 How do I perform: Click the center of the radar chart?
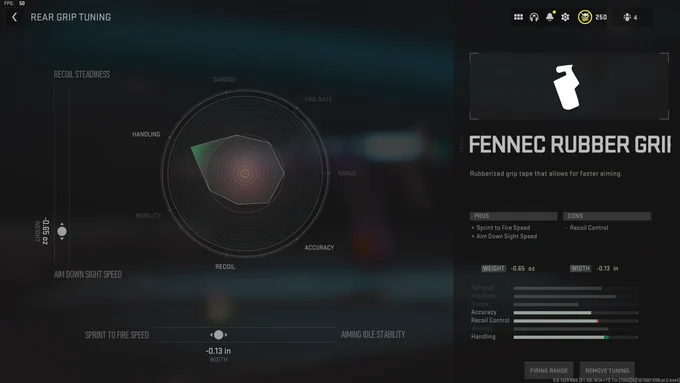point(245,173)
